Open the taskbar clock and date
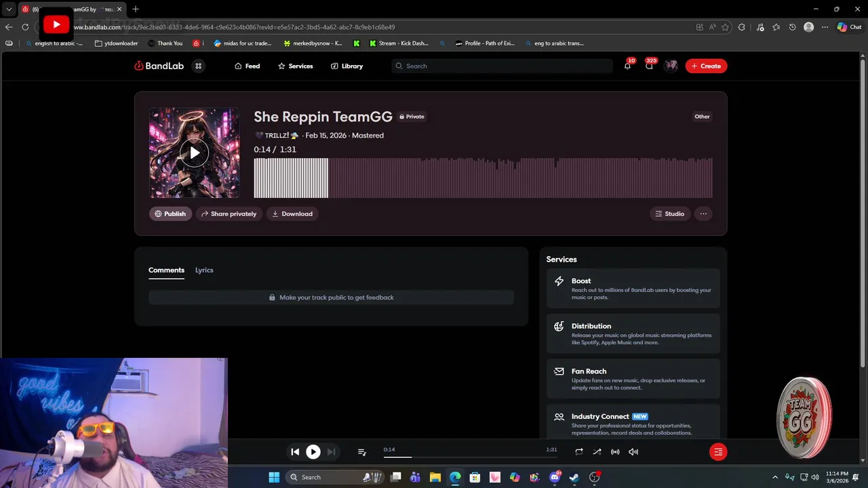868x488 pixels. [837, 477]
